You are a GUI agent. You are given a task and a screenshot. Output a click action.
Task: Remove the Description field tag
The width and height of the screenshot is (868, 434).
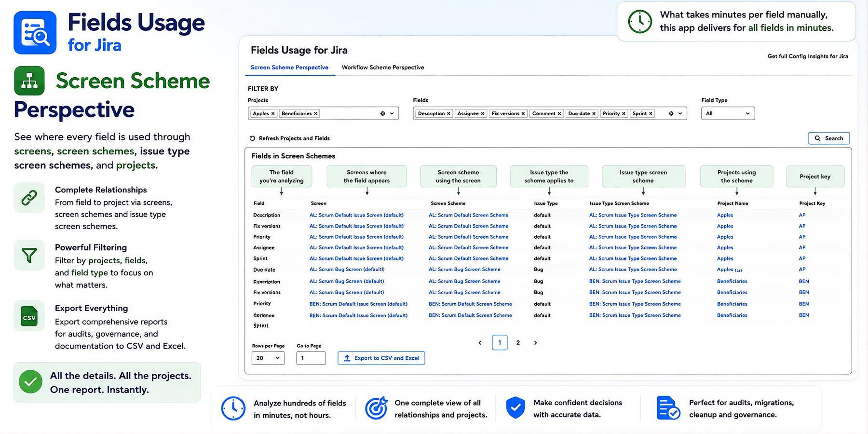[x=448, y=114]
